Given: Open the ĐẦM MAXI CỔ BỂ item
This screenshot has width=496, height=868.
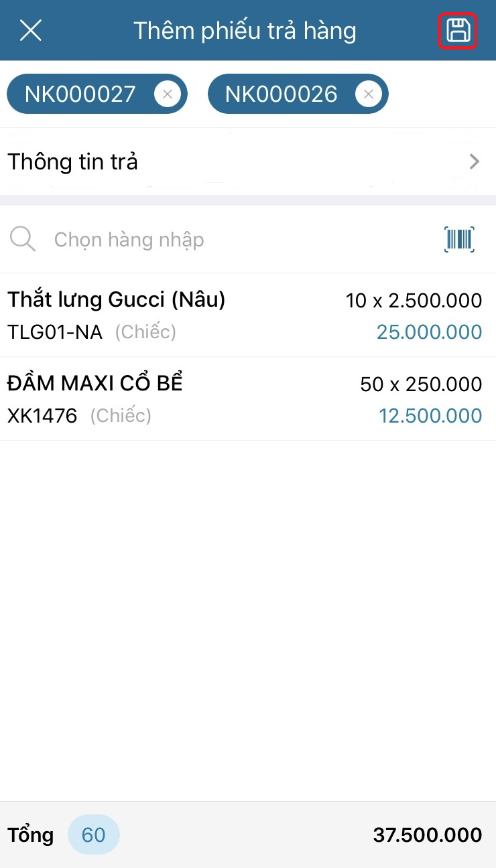Looking at the screenshot, I should [95, 384].
